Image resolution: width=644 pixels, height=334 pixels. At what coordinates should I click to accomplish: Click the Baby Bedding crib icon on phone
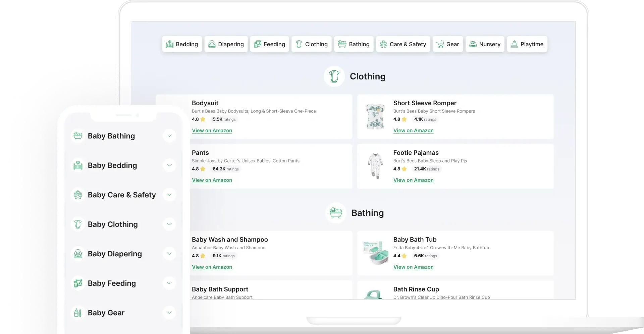(x=78, y=165)
